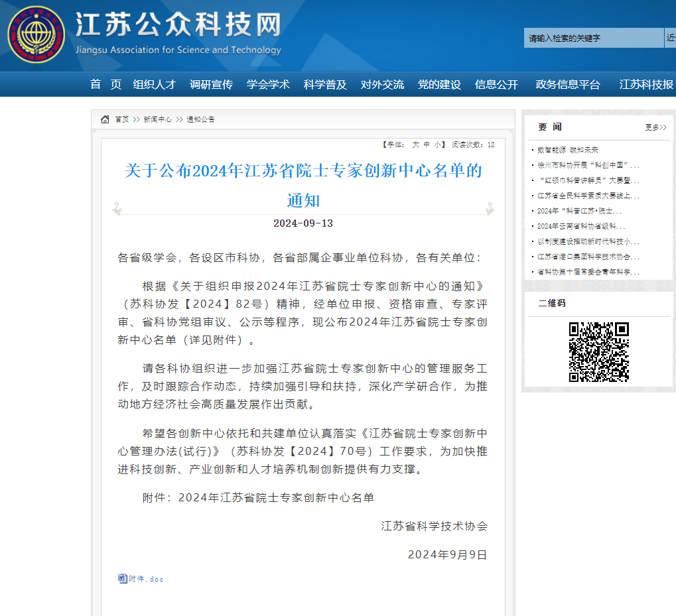The height and width of the screenshot is (616, 676).
Task: Click the 二维码 panel heading
Action: click(x=552, y=303)
